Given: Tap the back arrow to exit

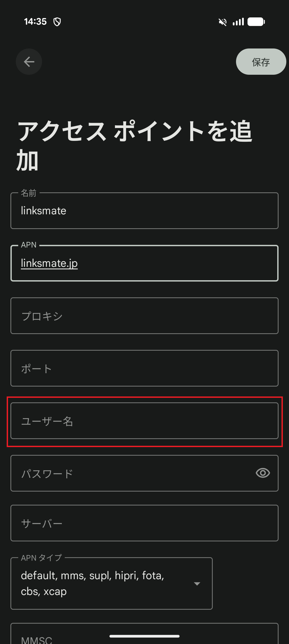Looking at the screenshot, I should 29,61.
